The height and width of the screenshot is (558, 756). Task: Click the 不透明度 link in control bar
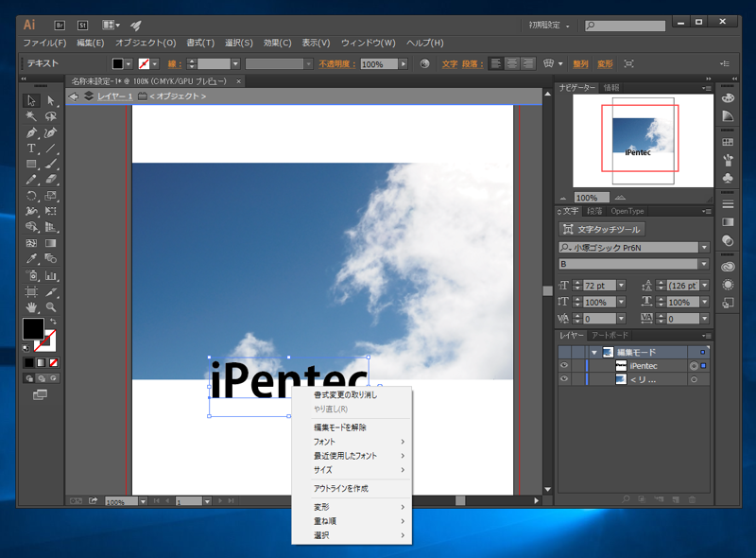(x=337, y=63)
